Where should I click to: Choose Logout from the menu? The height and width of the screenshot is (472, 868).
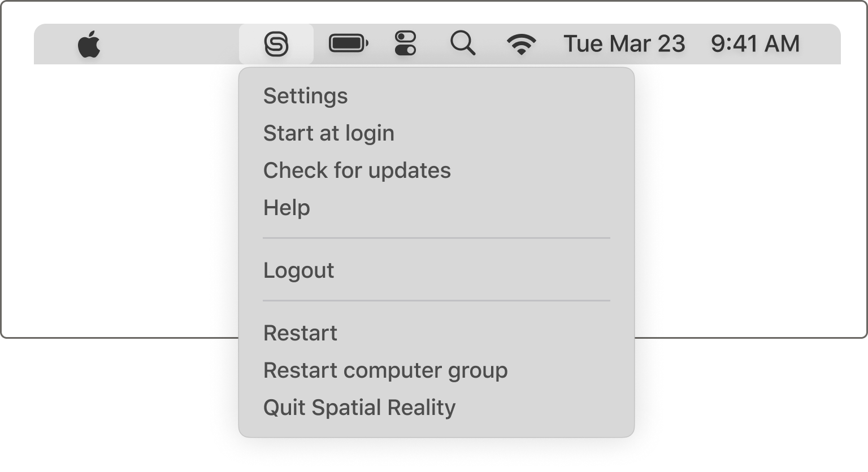(x=298, y=270)
